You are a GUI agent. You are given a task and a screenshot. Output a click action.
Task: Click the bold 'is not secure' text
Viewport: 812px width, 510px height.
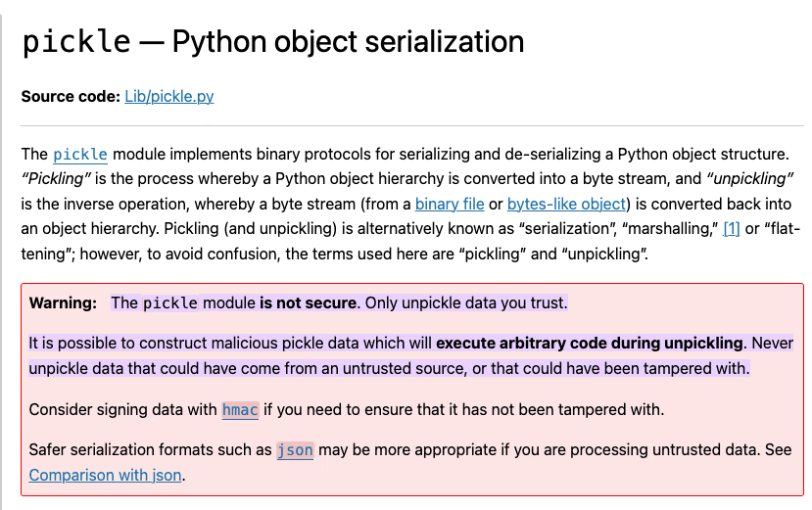(x=308, y=302)
